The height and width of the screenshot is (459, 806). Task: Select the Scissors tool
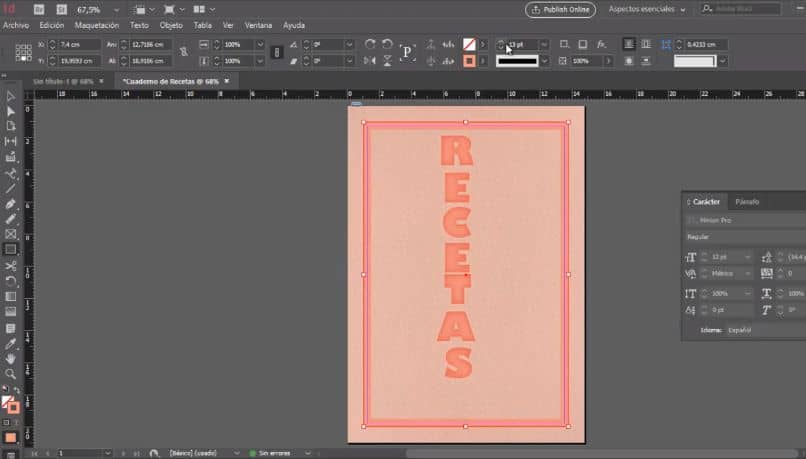tap(11, 265)
